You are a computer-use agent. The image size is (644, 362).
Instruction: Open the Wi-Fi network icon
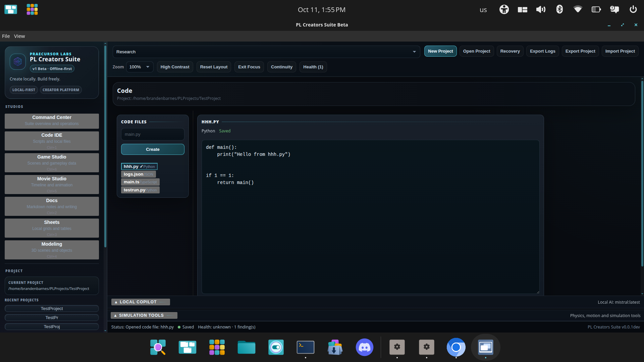(578, 9)
